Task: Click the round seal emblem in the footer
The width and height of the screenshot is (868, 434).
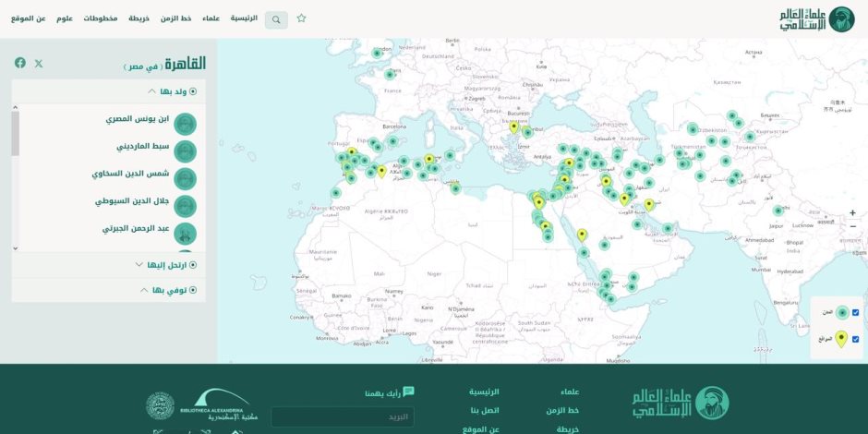Action: [160, 405]
